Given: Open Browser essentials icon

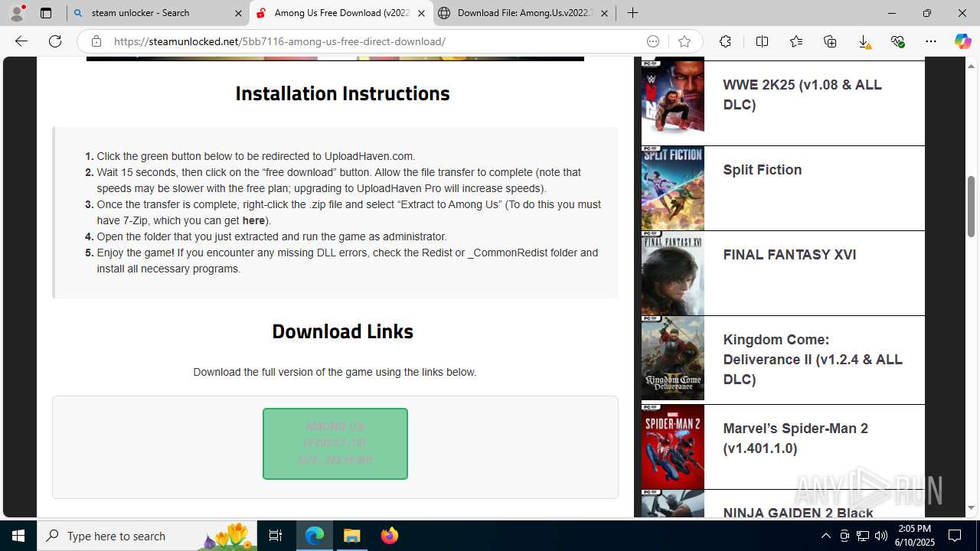Looking at the screenshot, I should 897,41.
